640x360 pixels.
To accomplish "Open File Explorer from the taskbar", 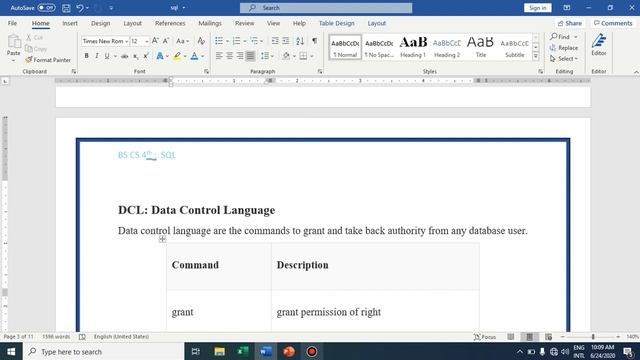I will (x=220, y=351).
